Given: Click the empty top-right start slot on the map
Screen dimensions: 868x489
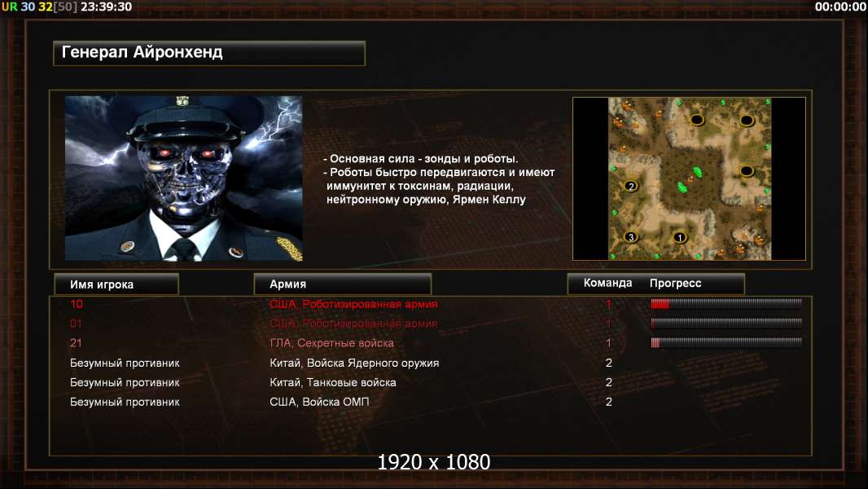Looking at the screenshot, I should coord(747,120).
